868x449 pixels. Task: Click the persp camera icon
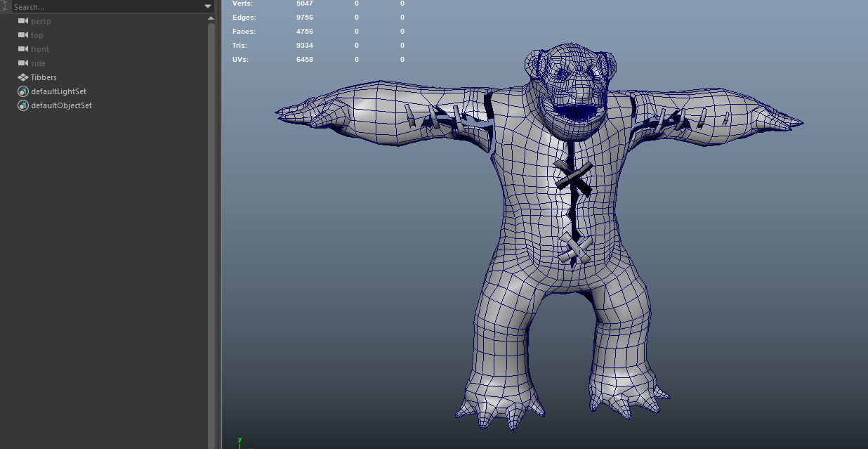(x=22, y=21)
